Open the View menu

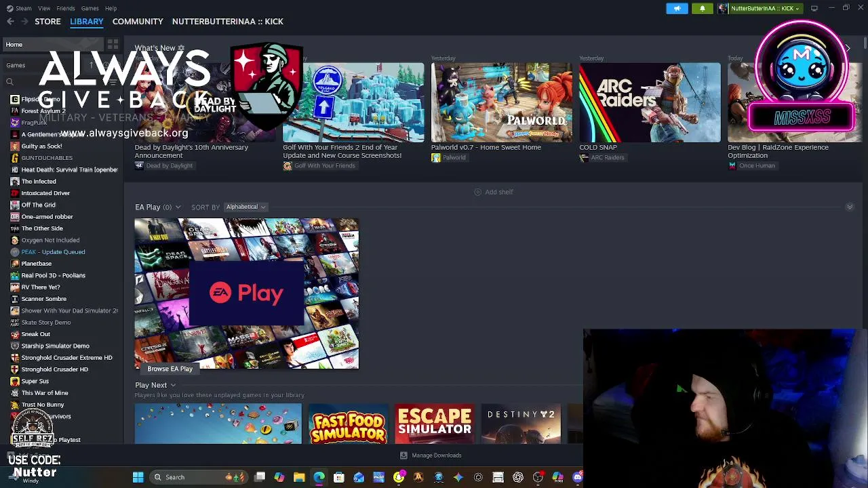point(44,8)
